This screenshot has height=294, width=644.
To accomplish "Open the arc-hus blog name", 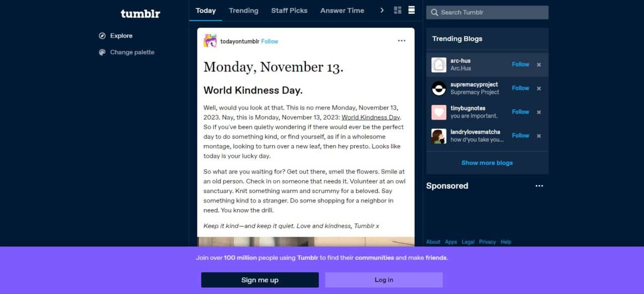I will pyautogui.click(x=460, y=61).
